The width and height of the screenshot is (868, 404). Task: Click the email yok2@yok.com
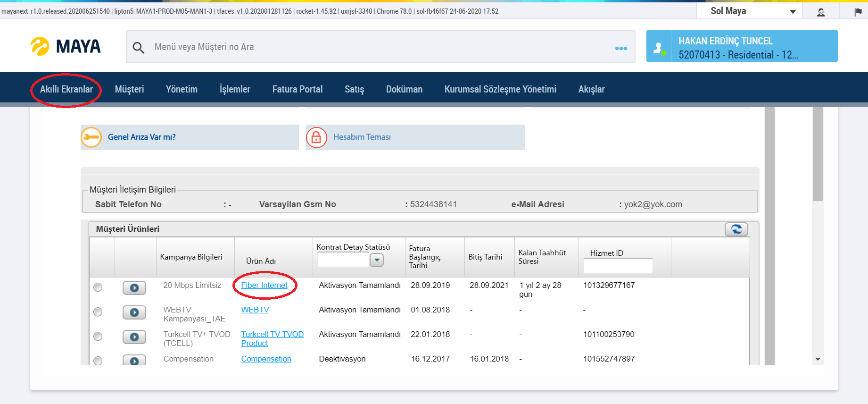coord(653,204)
